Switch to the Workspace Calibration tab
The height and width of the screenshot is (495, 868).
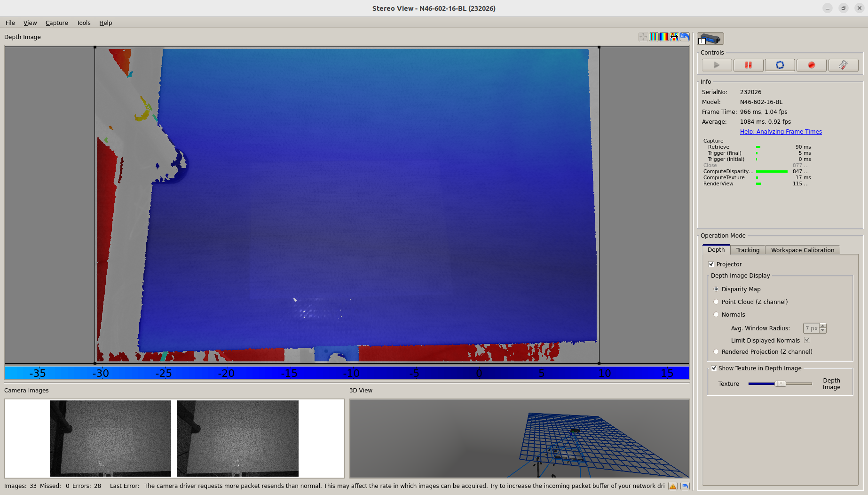click(802, 250)
